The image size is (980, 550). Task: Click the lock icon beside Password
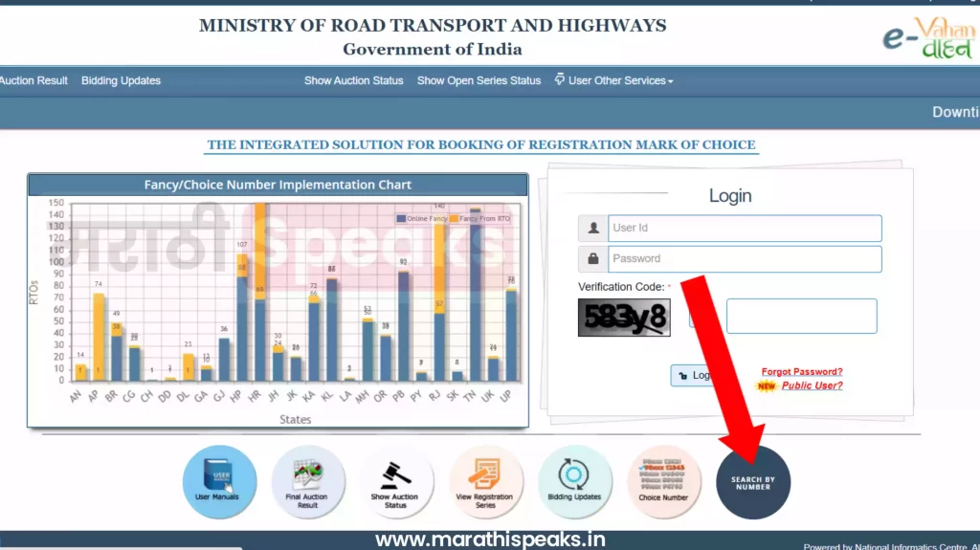pyautogui.click(x=593, y=259)
